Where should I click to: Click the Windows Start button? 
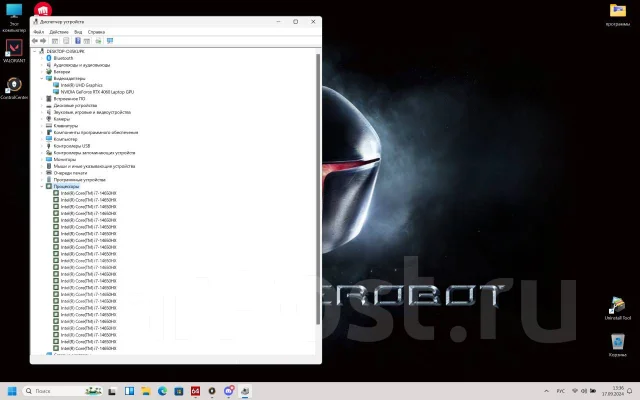pos(12,391)
